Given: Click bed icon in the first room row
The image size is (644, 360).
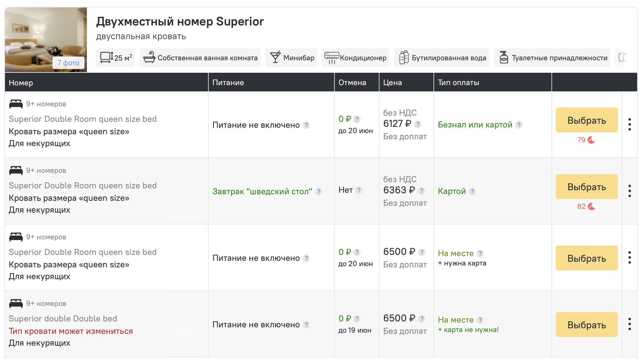Looking at the screenshot, I should click(16, 104).
